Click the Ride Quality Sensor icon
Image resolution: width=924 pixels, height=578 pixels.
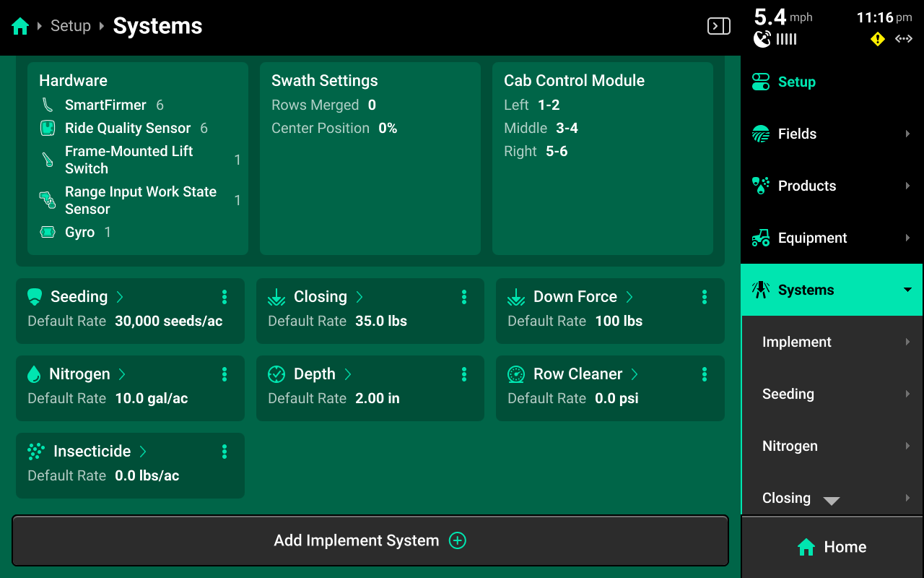48,128
